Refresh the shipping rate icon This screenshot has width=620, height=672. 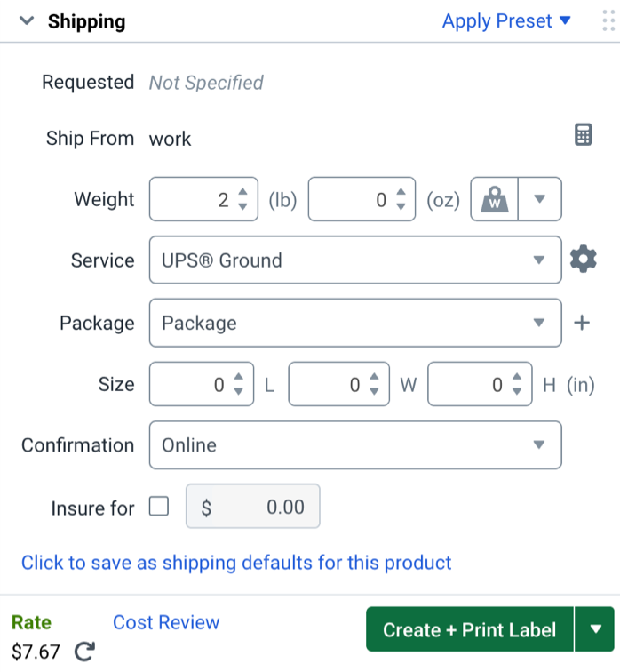(x=84, y=652)
